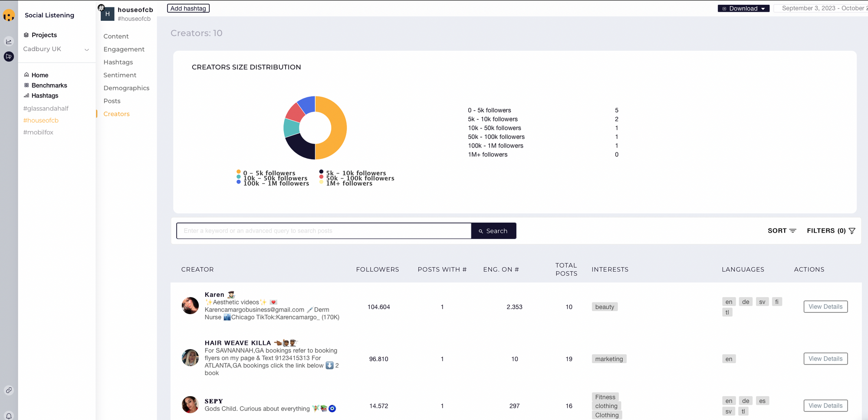Select the Creators section
Viewport: 868px width, 420px height.
coord(116,114)
